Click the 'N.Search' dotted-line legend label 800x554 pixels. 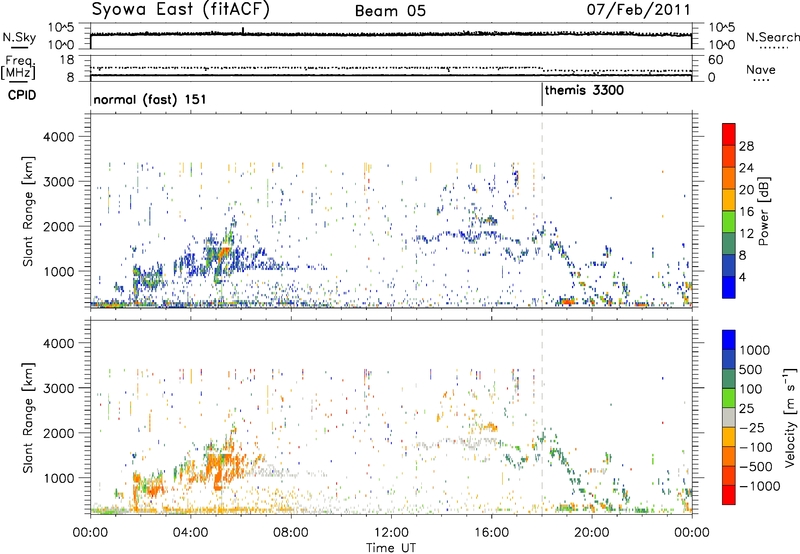click(773, 37)
